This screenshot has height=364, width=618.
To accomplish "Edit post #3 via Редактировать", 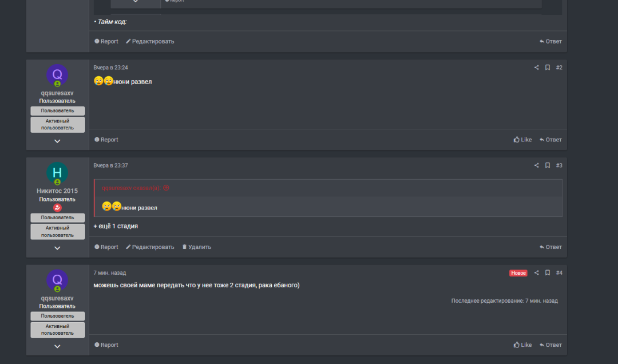I will pos(150,247).
